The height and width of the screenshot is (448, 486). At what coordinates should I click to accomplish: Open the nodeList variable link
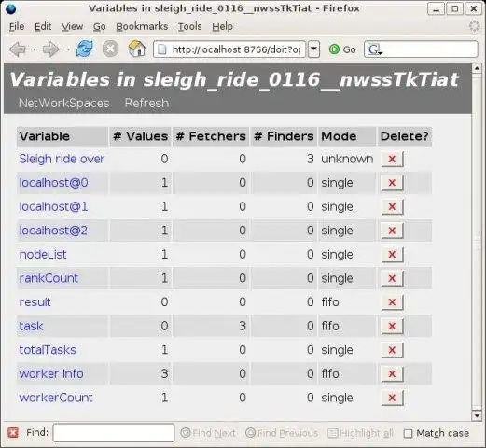point(43,255)
